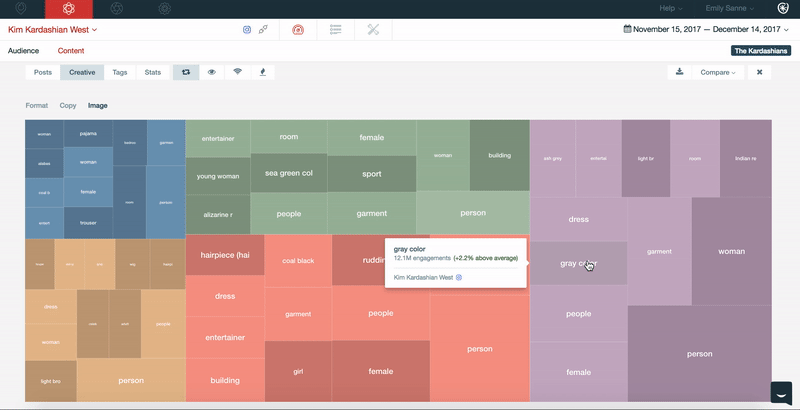Toggle the eye impressions metric button
The width and height of the screenshot is (800, 410).
tap(211, 72)
